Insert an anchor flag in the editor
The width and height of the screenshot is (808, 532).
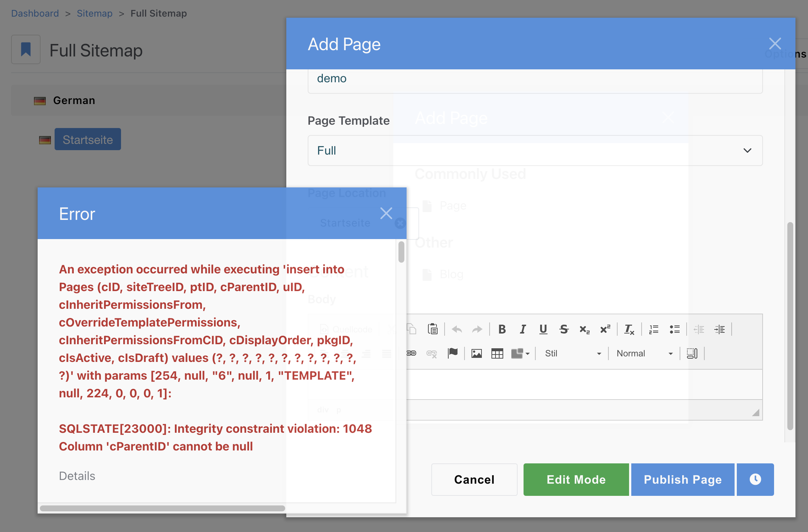tap(453, 353)
